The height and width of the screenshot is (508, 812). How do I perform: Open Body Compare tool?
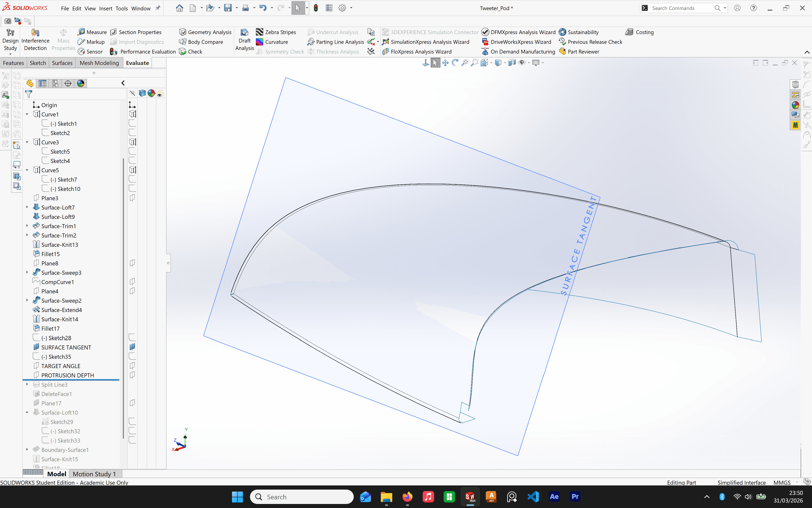tap(201, 42)
